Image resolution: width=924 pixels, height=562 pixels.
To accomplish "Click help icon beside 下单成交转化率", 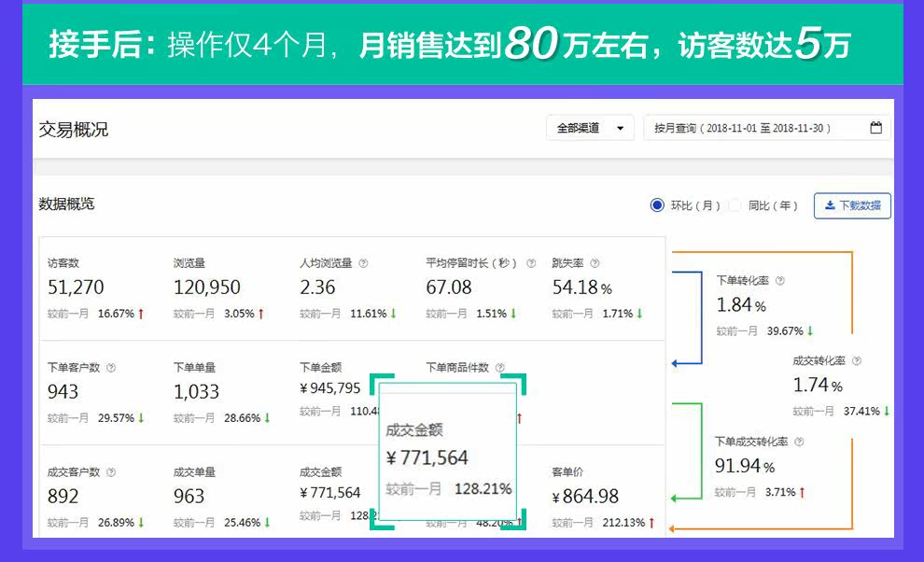I will pyautogui.click(x=799, y=442).
